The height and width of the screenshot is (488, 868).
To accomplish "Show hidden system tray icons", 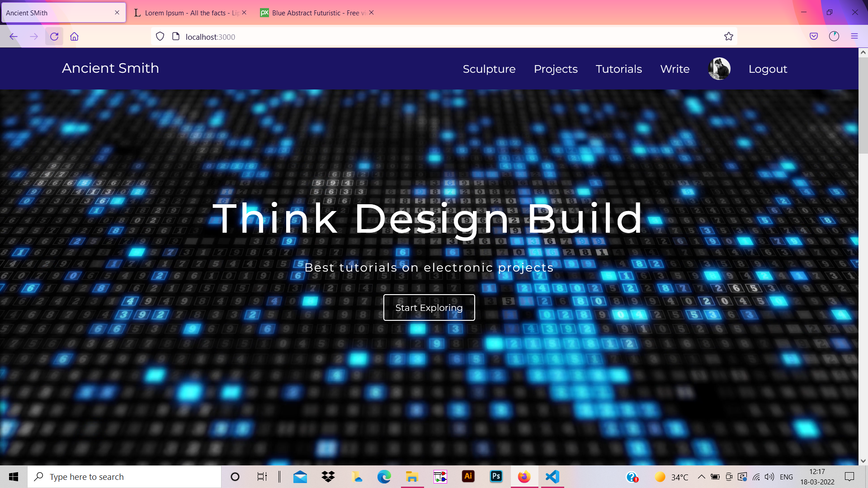I will (701, 477).
